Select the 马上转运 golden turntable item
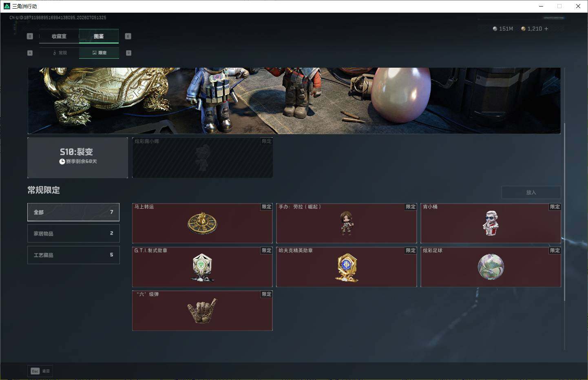This screenshot has width=588, height=380. click(x=202, y=223)
